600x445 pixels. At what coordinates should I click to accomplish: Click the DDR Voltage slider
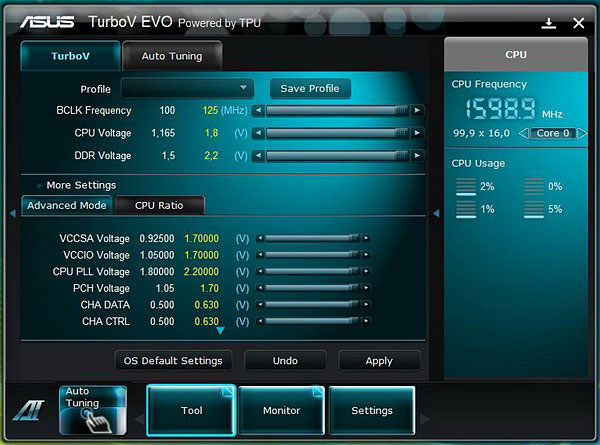(x=338, y=156)
